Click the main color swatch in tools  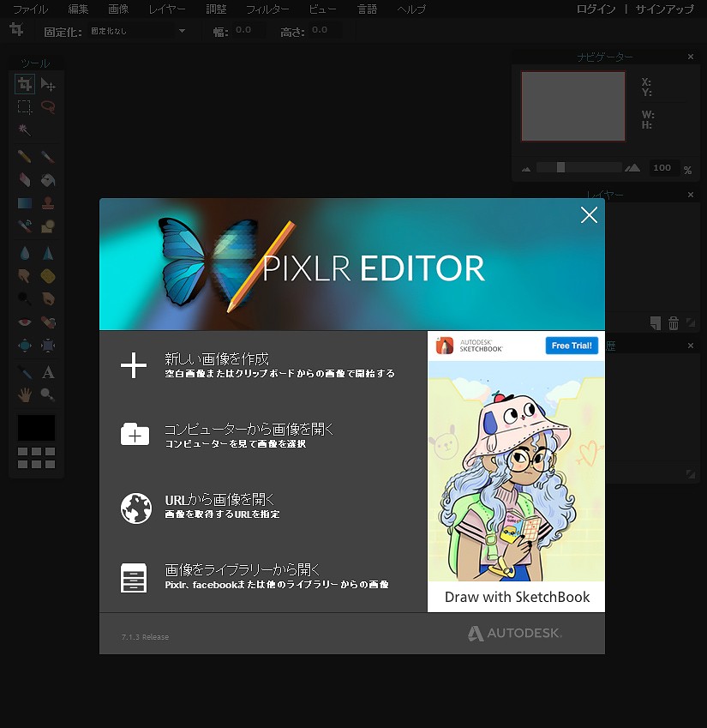click(x=36, y=428)
